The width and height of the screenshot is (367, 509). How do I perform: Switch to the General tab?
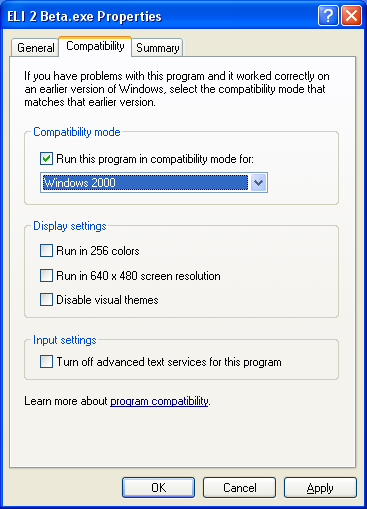tap(35, 48)
